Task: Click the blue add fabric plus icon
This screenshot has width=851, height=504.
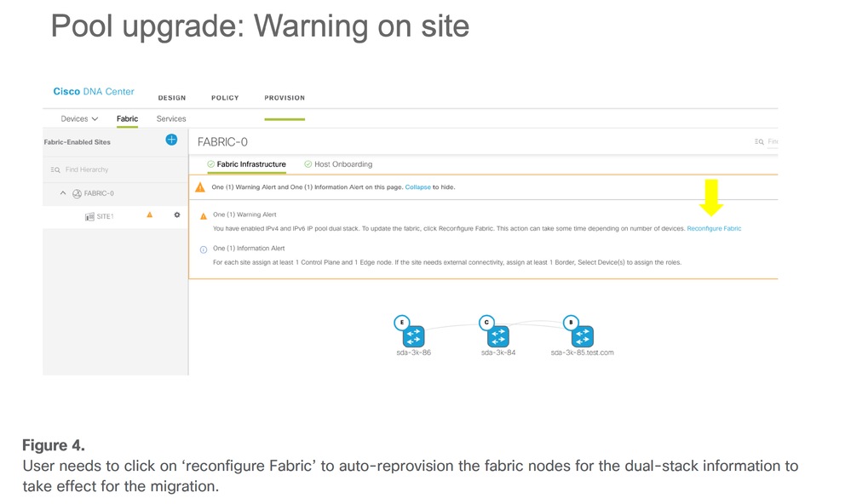Action: (x=171, y=140)
